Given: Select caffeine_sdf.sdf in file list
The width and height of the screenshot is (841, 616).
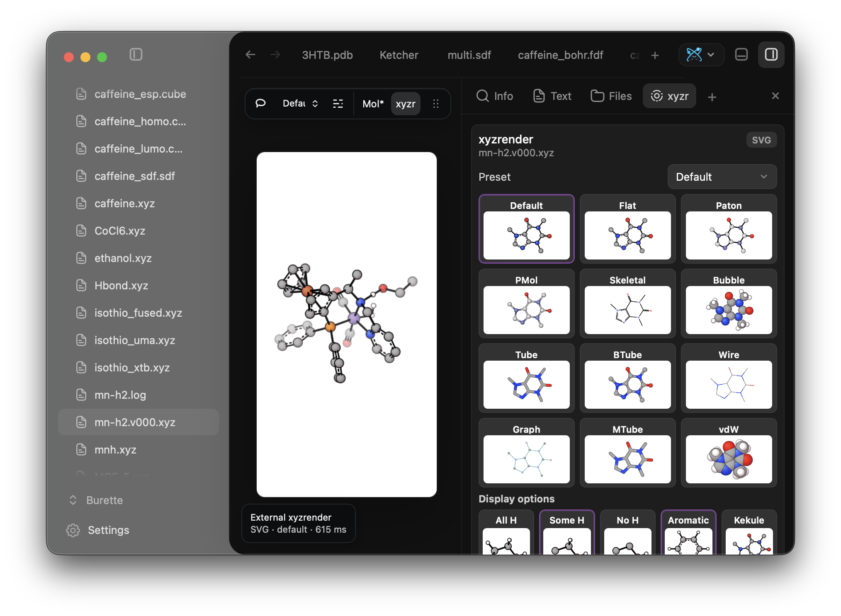Looking at the screenshot, I should pos(138,176).
